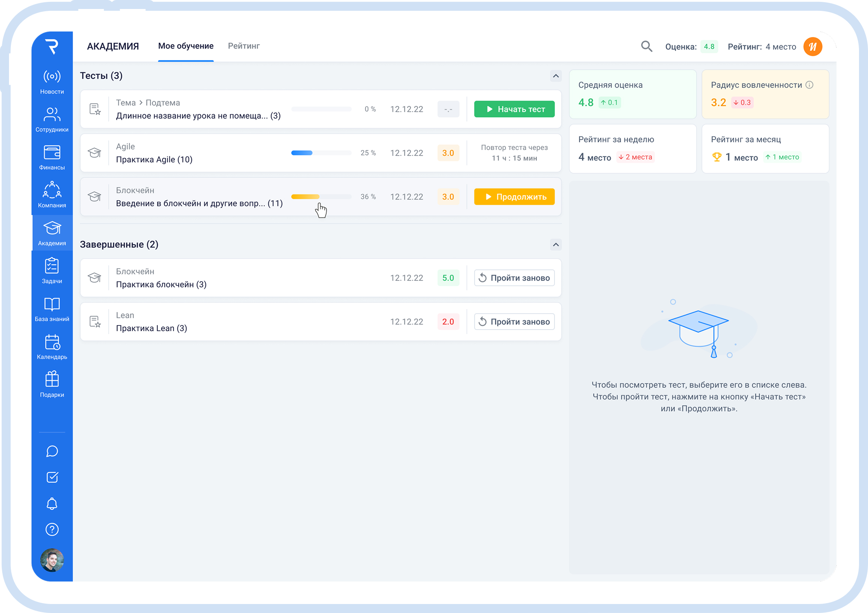The image size is (868, 613).
Task: Open the Рейтинг за месяц card
Action: point(765,149)
